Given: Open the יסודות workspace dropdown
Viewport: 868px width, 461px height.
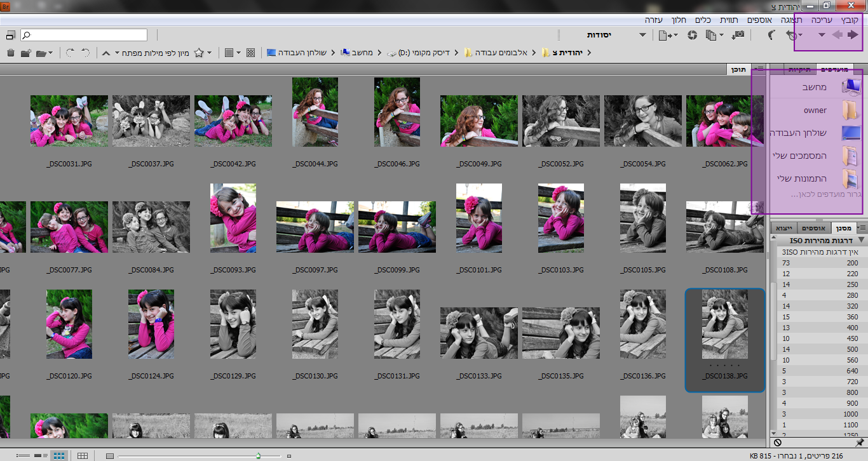Looking at the screenshot, I should click(x=642, y=35).
